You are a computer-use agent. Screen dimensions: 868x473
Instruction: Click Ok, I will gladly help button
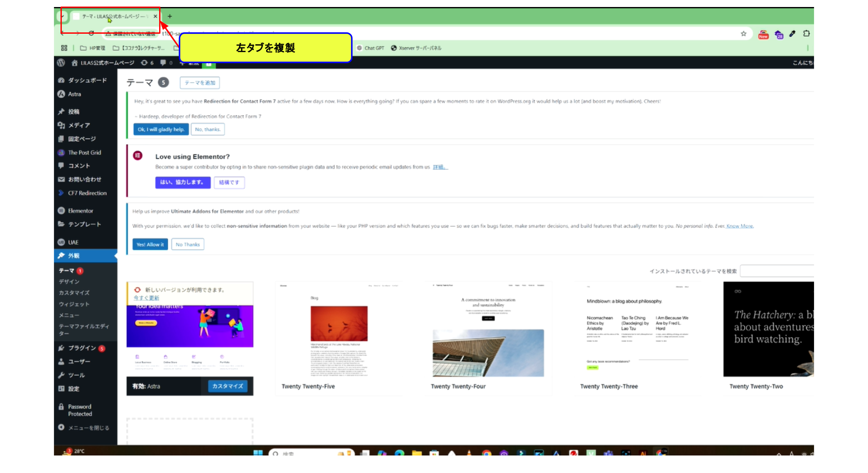coord(161,129)
